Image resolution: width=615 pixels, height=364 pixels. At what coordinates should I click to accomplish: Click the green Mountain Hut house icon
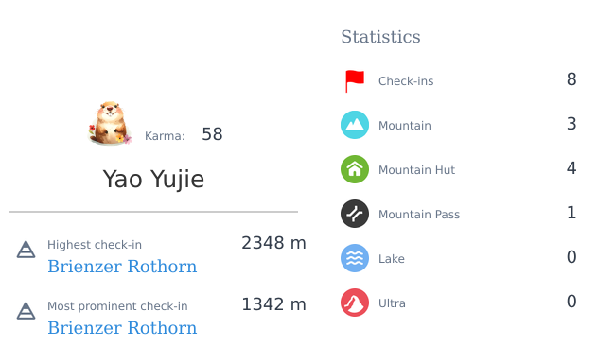click(355, 169)
